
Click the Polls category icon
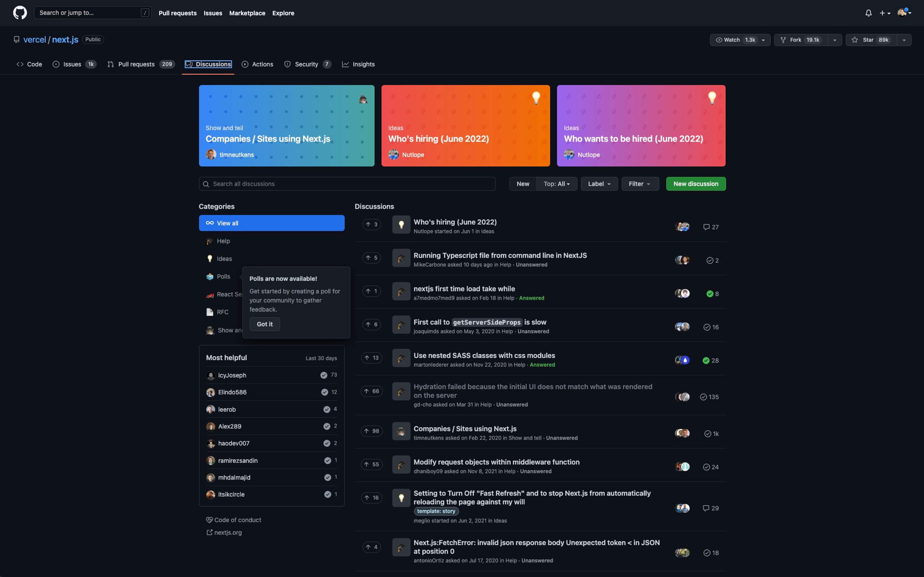210,277
